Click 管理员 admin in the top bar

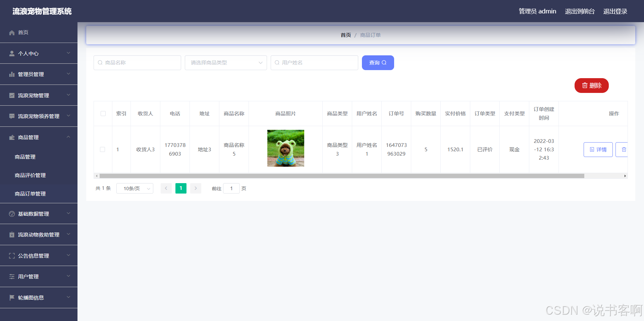click(537, 11)
